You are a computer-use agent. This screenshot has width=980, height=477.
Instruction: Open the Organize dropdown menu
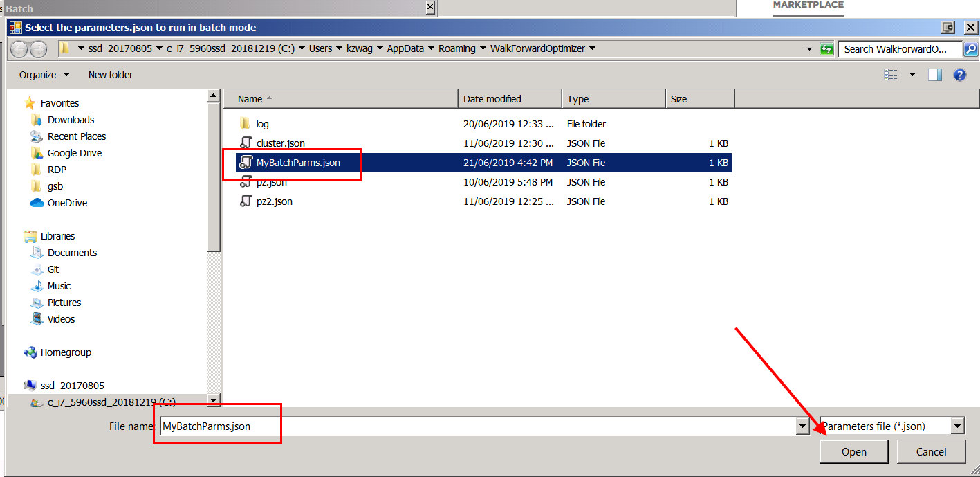[44, 75]
